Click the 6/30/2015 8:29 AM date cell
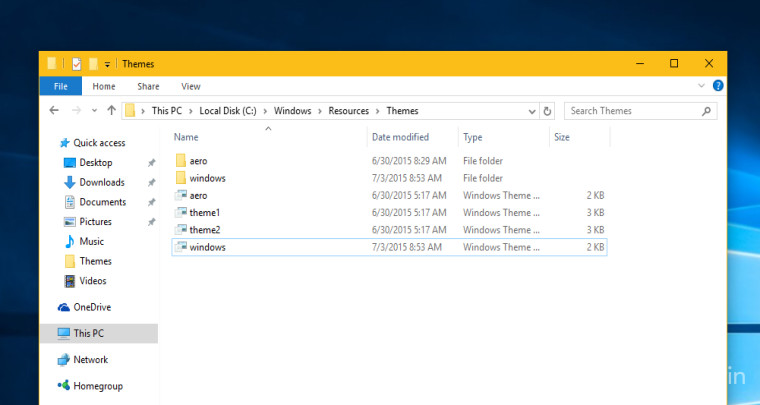This screenshot has width=760, height=405. pyautogui.click(x=409, y=161)
